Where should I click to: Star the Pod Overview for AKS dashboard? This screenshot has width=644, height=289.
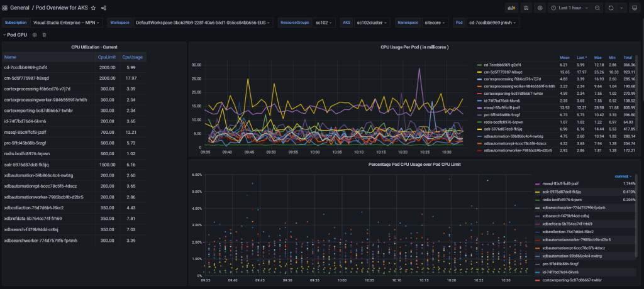(x=93, y=8)
